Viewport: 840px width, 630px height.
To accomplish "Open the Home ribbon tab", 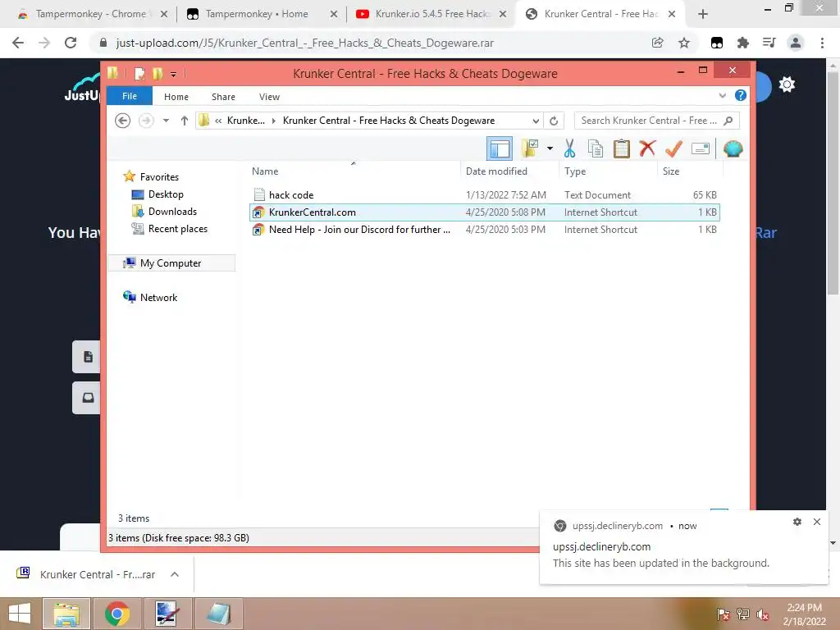I will point(176,97).
